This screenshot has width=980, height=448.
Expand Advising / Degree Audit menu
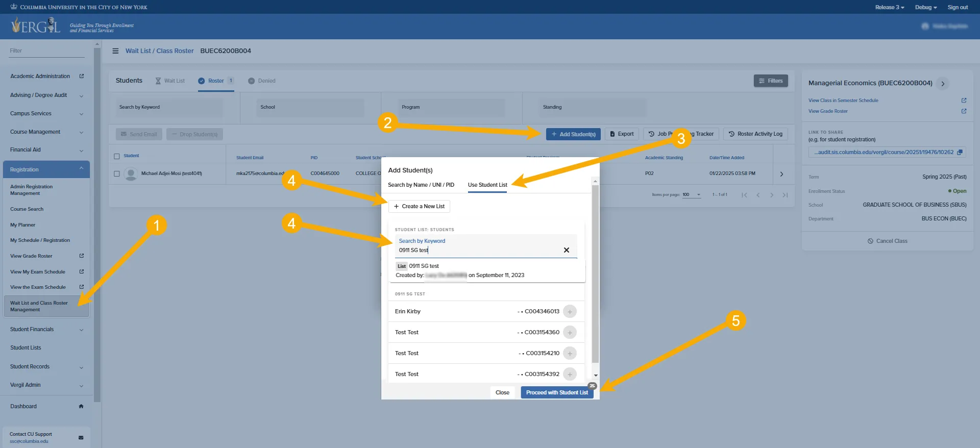(x=81, y=95)
